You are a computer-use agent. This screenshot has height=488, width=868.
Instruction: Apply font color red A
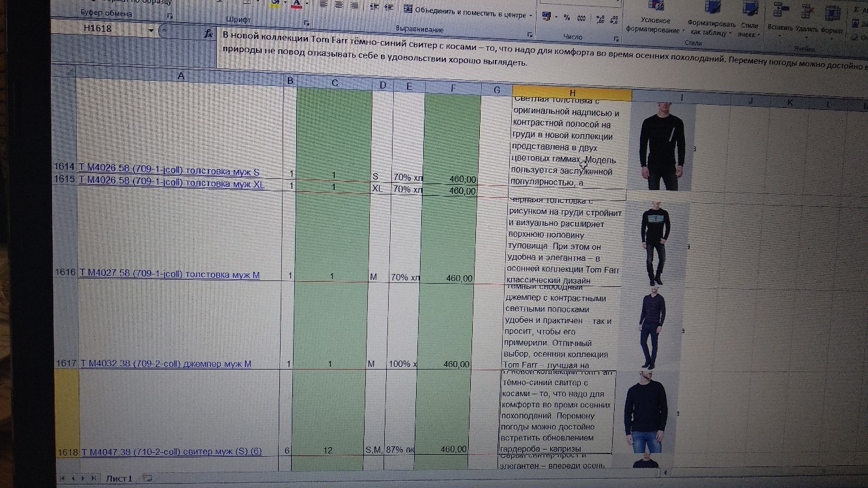click(297, 3)
